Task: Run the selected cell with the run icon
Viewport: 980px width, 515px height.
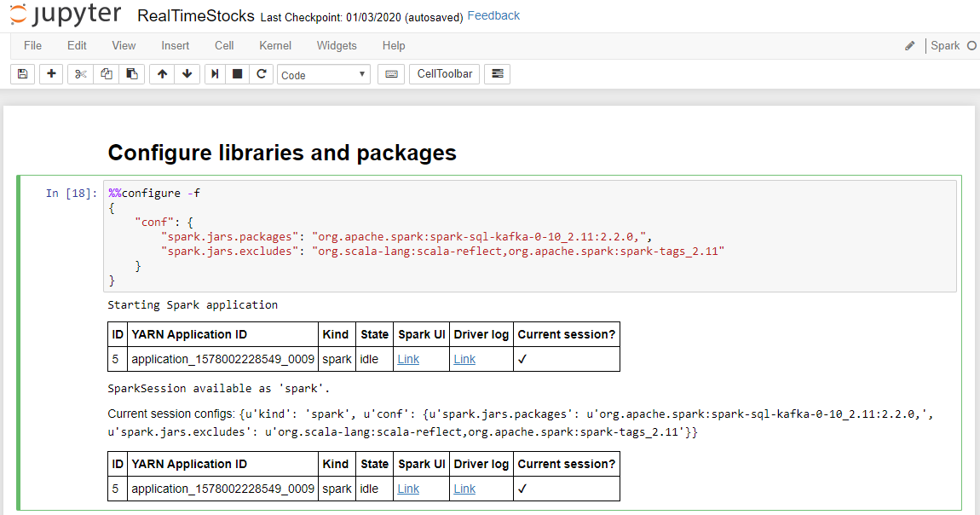Action: 214,73
